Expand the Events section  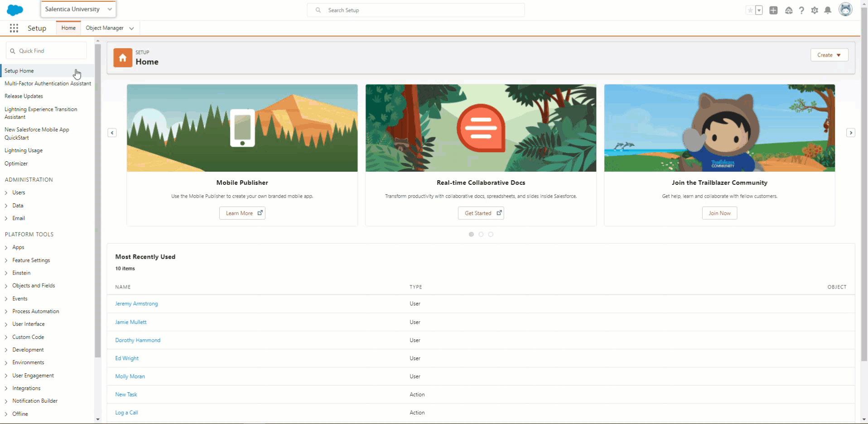point(6,299)
